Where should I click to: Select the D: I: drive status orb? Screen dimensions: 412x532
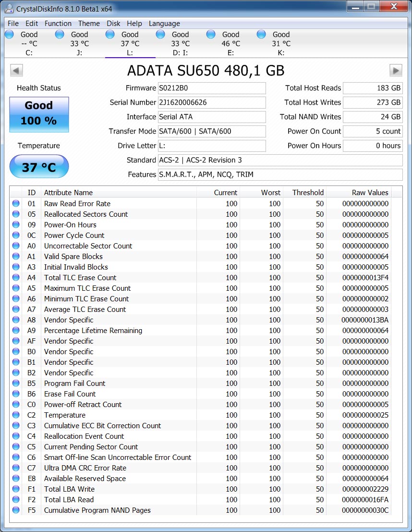point(160,34)
